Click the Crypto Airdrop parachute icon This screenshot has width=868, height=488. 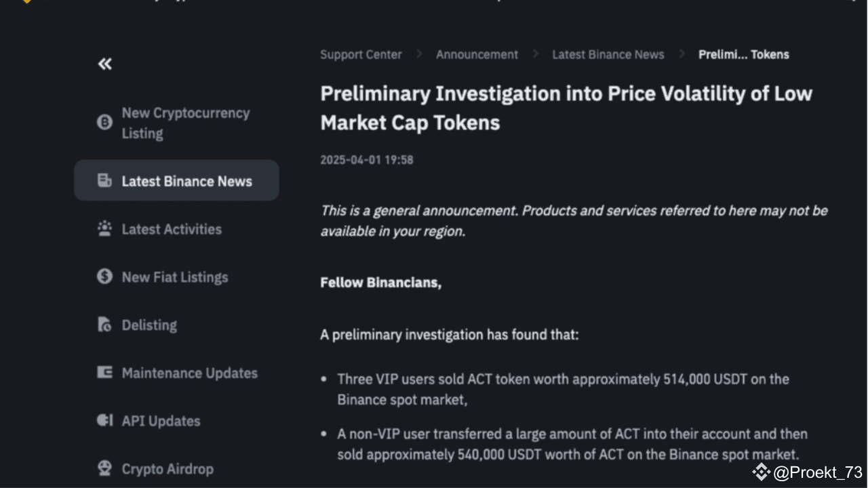point(104,468)
